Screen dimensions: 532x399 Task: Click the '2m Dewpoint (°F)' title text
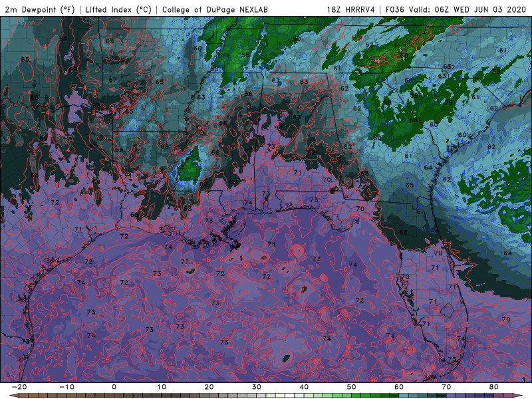[x=39, y=9]
